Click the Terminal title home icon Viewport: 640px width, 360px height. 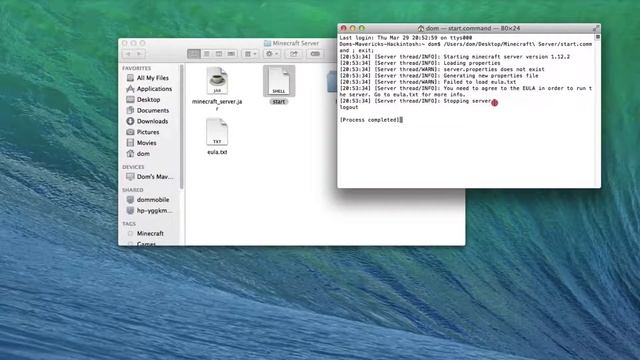[421, 28]
